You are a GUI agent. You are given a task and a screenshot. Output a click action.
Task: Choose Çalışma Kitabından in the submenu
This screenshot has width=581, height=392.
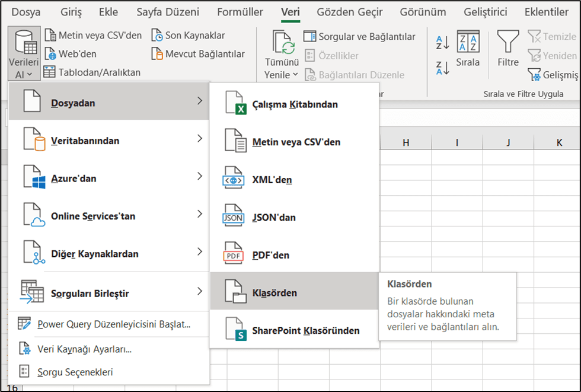click(x=294, y=103)
